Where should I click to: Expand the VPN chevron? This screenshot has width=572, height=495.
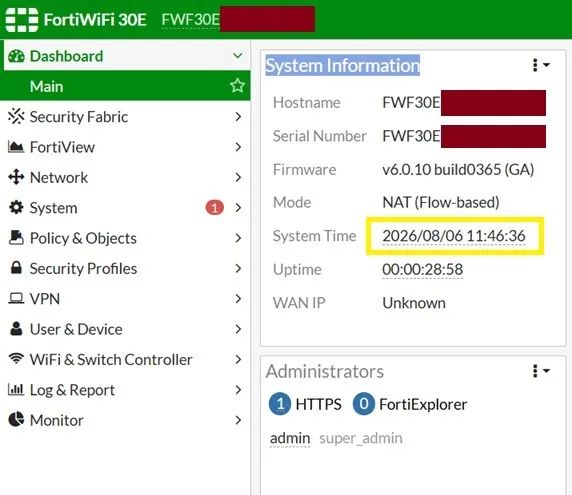click(x=239, y=299)
